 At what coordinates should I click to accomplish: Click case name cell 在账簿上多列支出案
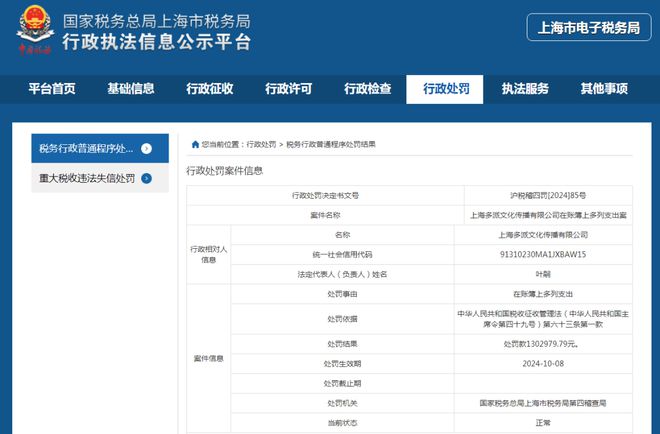click(548, 215)
